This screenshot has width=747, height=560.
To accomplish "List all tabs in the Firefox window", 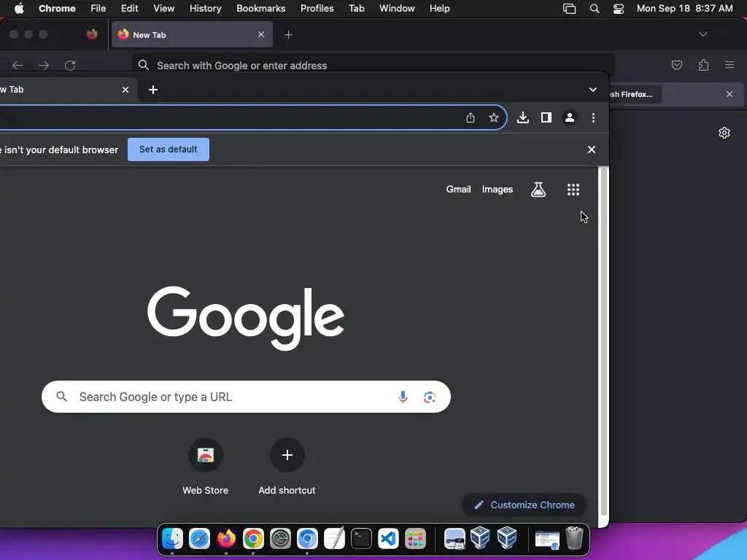I will coord(703,34).
